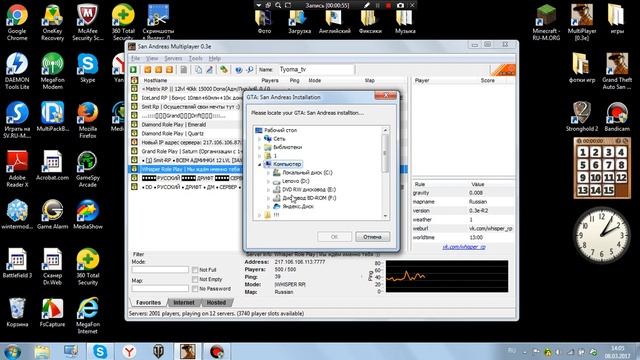Screen dimensions: 640x360
Task: Open Adobe Reader X desktop icon
Action: click(17, 169)
